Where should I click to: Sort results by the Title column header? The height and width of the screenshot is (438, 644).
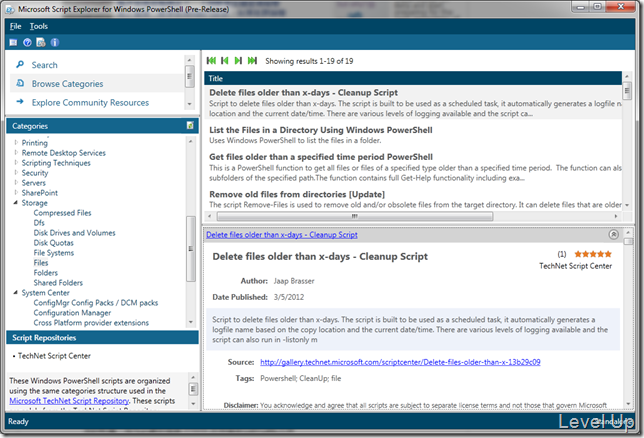tap(413, 78)
